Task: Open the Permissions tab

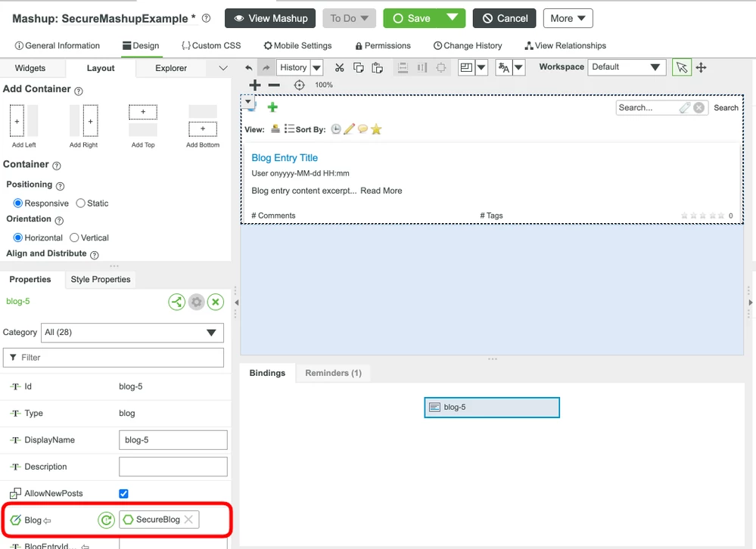Action: (383, 45)
